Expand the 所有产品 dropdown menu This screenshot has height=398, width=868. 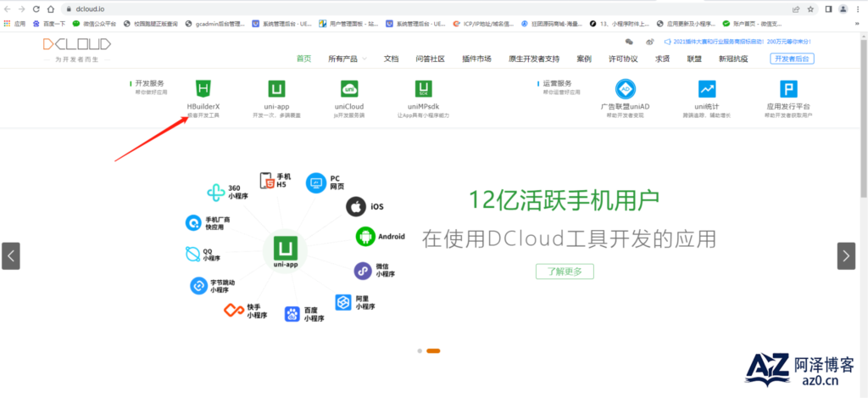347,59
